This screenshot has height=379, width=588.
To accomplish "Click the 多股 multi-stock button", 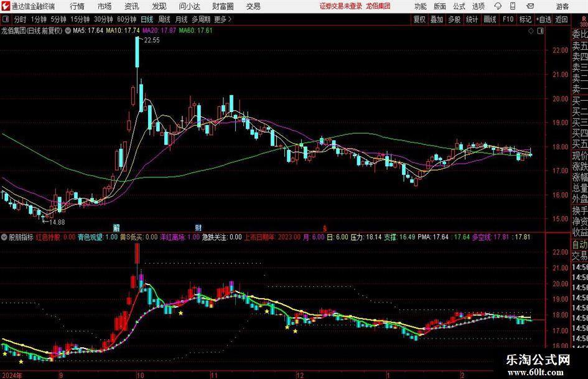I will pyautogui.click(x=454, y=19).
